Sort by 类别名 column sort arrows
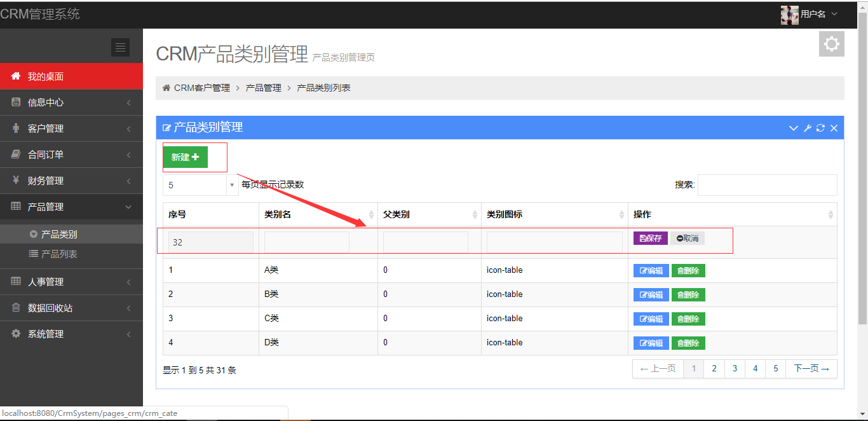 point(372,215)
